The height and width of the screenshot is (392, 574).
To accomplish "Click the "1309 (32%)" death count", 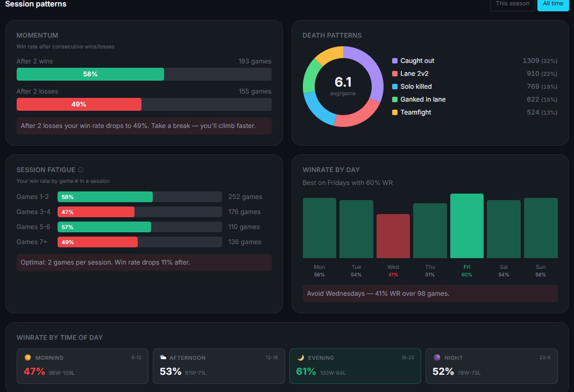I will (540, 61).
